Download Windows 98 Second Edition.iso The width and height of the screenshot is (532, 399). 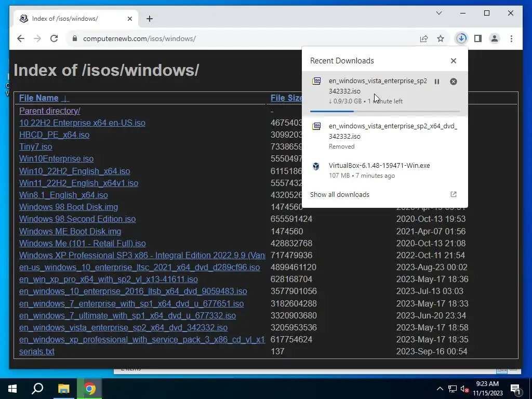click(77, 219)
